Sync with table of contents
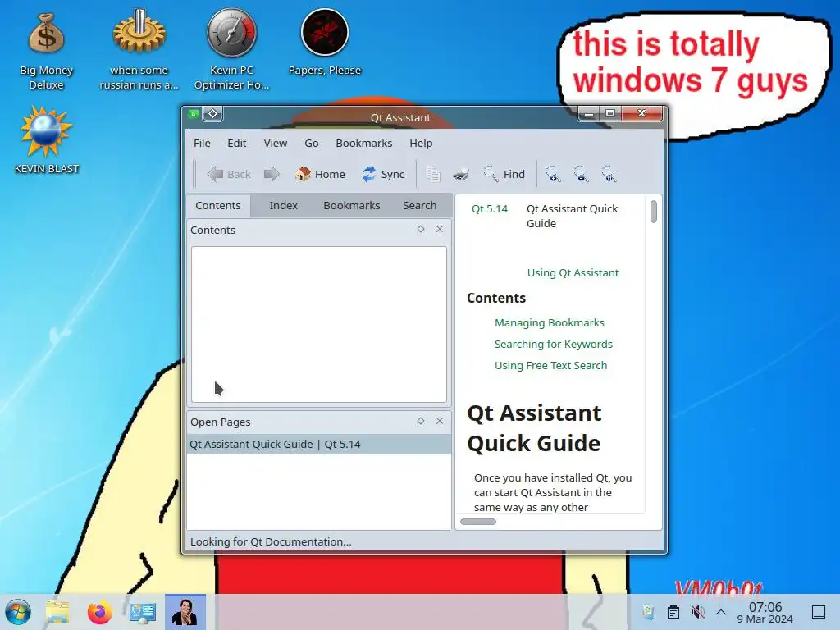Image resolution: width=840 pixels, height=630 pixels. (x=384, y=174)
